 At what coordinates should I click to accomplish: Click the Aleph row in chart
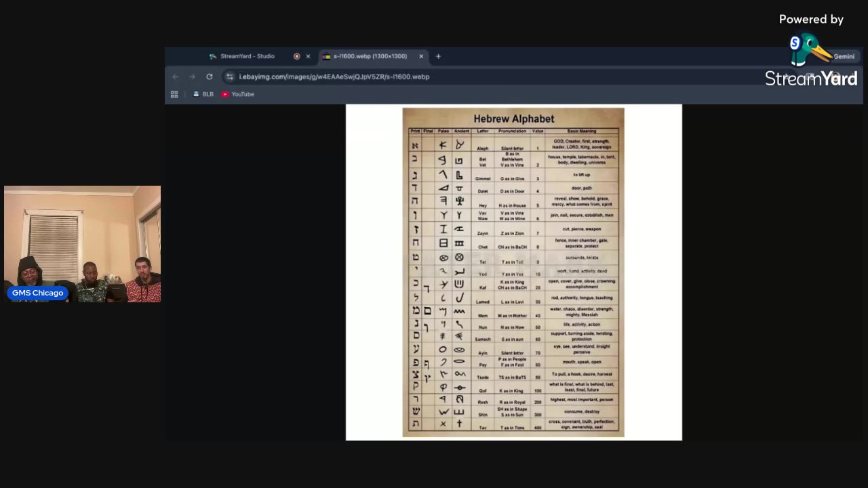513,144
